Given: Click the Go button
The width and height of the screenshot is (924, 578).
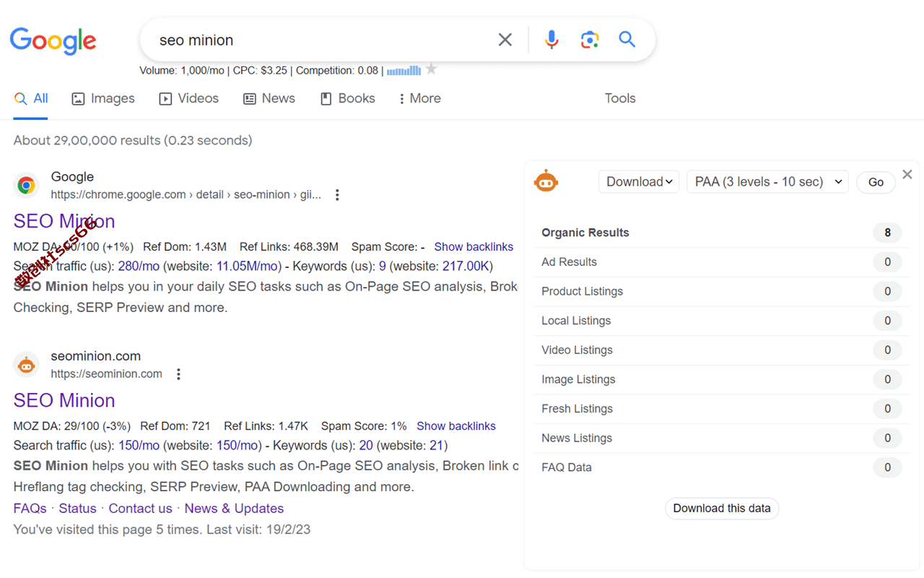Looking at the screenshot, I should click(x=876, y=183).
